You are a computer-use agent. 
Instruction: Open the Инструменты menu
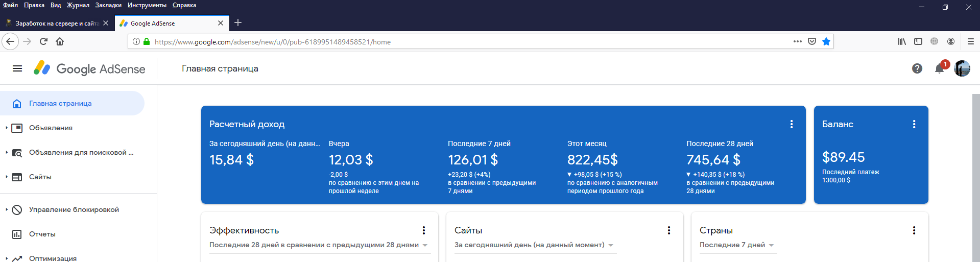[x=147, y=5]
